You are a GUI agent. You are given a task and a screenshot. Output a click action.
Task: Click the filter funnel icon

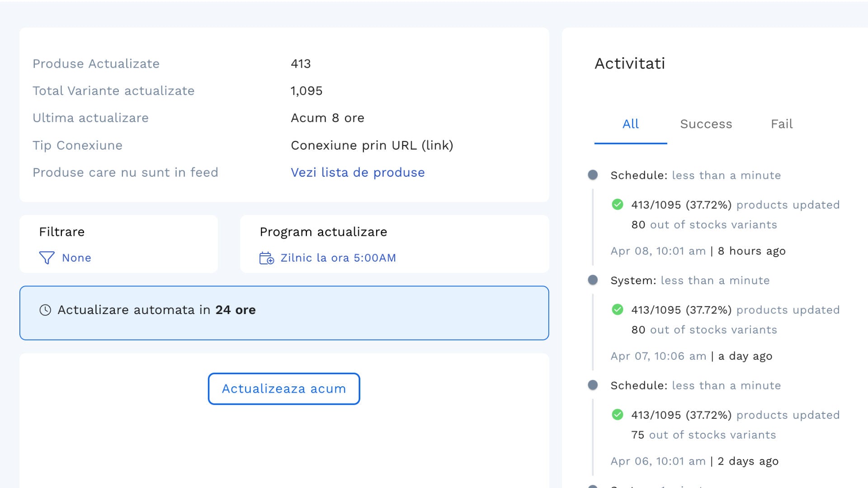[47, 258]
